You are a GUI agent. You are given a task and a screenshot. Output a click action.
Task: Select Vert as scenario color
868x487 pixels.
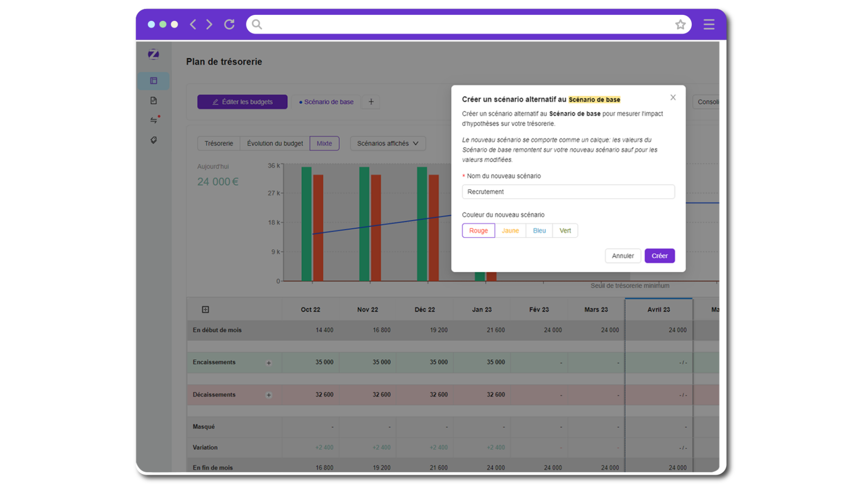[x=565, y=231]
